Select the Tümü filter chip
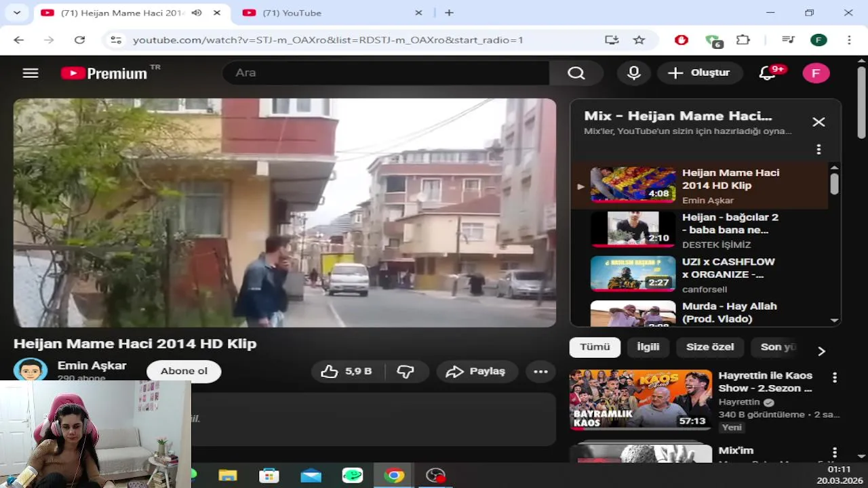The height and width of the screenshot is (488, 868). click(595, 347)
